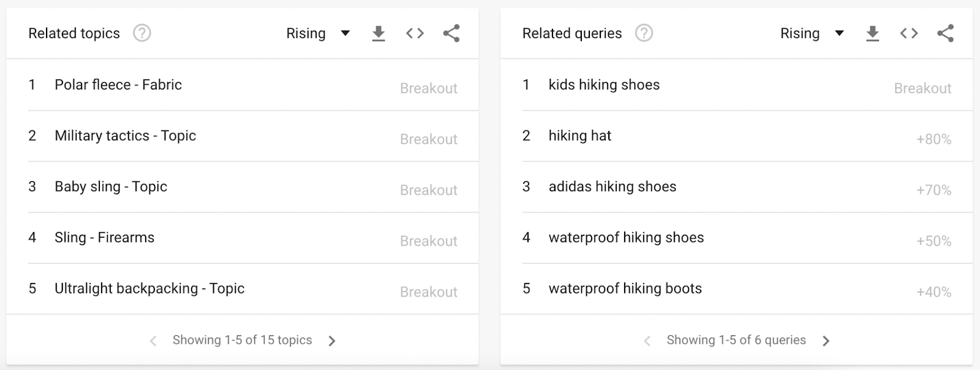The width and height of the screenshot is (980, 370).
Task: Click the help icon beside Related queries
Action: 645,34
